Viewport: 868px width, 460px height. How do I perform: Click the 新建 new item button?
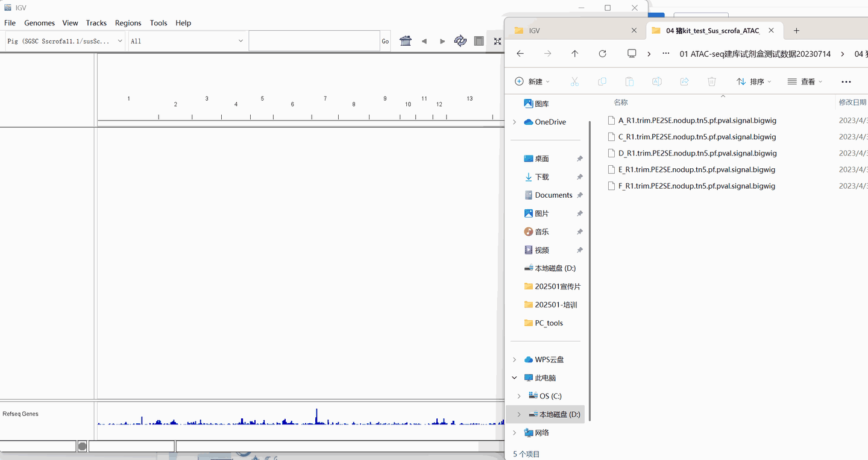(532, 81)
